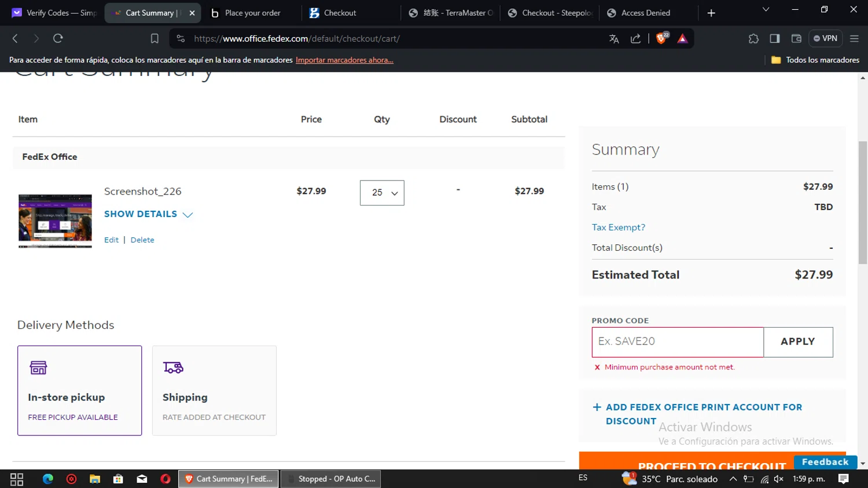868x488 pixels.
Task: Click Edit link for Screenshot_226
Action: point(111,240)
